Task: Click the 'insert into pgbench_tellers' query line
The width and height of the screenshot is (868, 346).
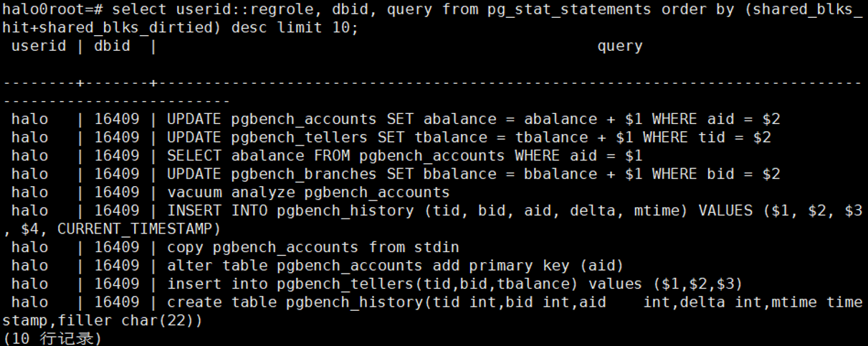Action: 454,284
